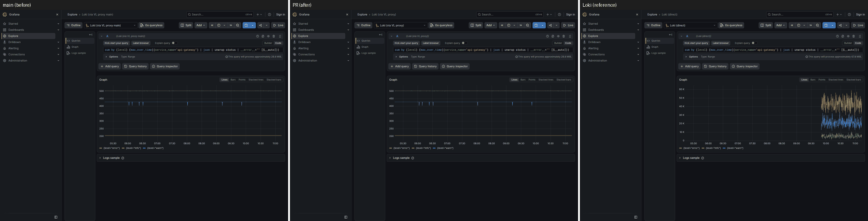
Task: Hide query A response via eye icon in main (before)
Action: click(x=268, y=36)
